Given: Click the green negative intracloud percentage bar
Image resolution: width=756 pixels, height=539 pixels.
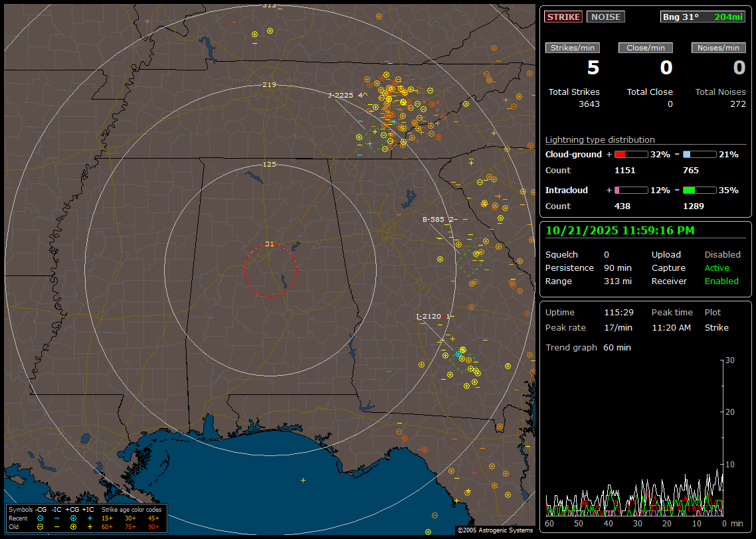Looking at the screenshot, I should pyautogui.click(x=700, y=191).
